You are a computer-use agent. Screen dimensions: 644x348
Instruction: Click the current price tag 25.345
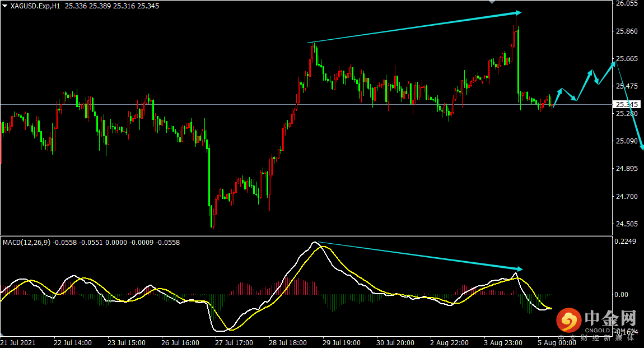coord(627,104)
